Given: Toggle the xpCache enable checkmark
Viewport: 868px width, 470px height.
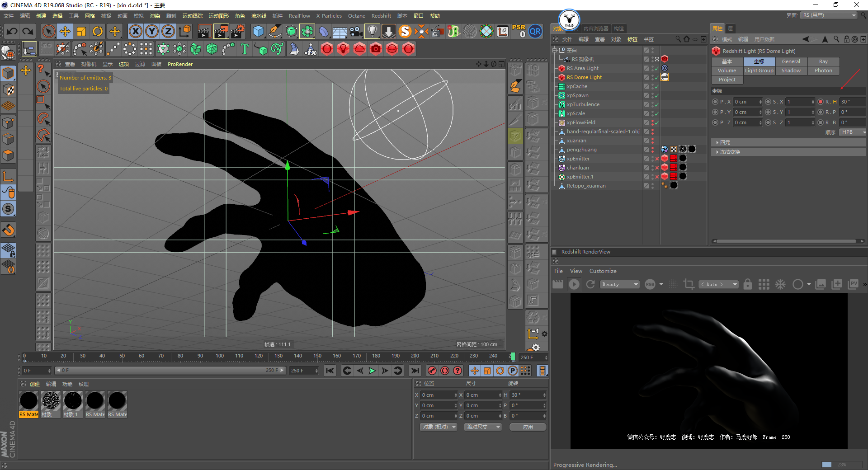Looking at the screenshot, I should click(656, 87).
